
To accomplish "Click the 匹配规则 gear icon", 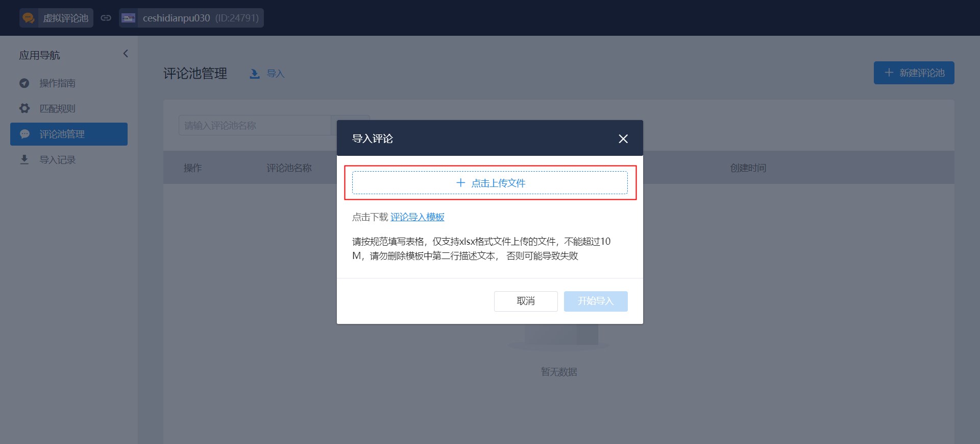I will coord(24,108).
